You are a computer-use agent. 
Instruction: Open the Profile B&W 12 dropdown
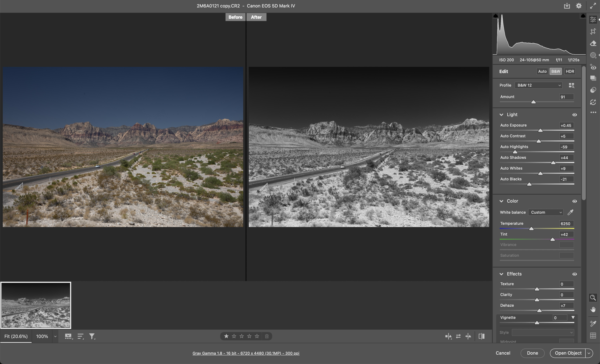[538, 85]
